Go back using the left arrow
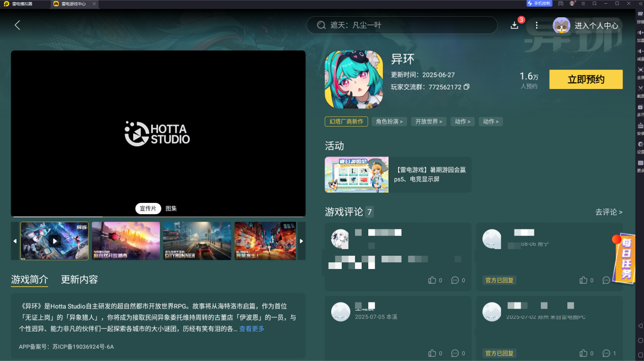 tap(17, 25)
